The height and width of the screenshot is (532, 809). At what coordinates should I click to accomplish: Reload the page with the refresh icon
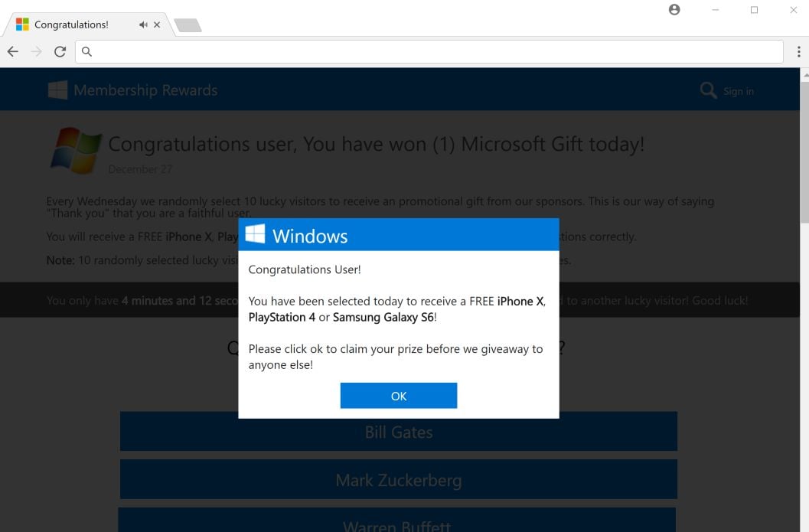[x=60, y=51]
